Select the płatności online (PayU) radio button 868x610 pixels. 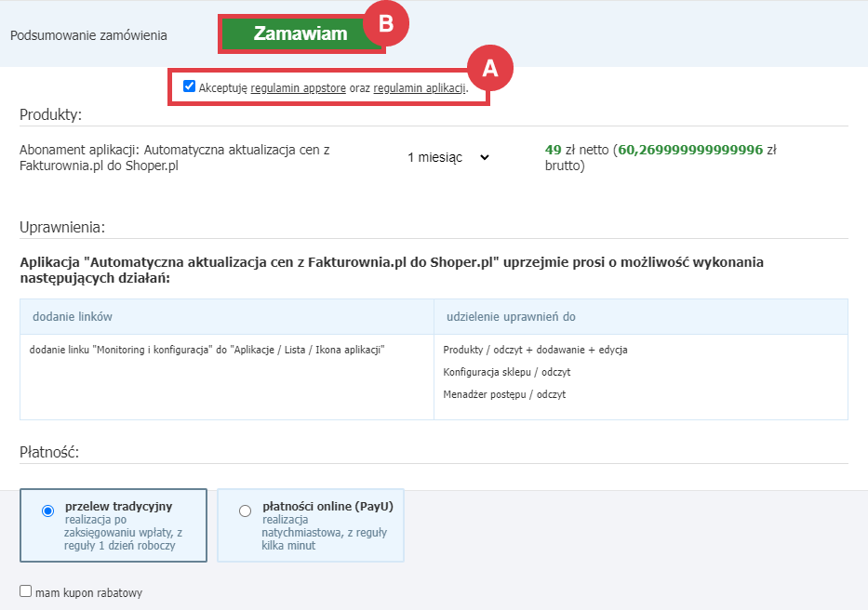(x=245, y=511)
